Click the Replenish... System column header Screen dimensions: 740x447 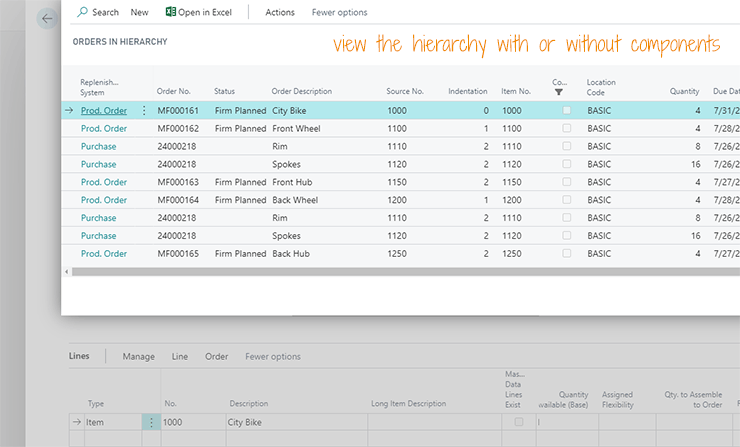pyautogui.click(x=99, y=87)
